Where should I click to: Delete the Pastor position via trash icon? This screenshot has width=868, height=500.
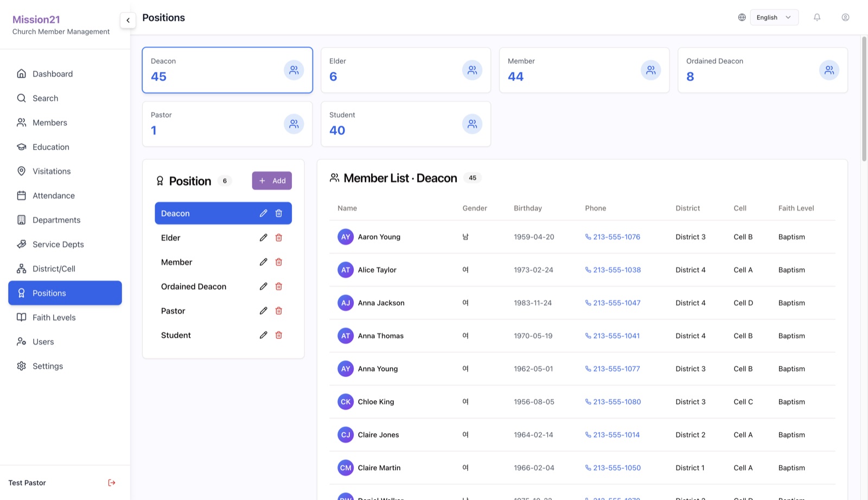(279, 311)
